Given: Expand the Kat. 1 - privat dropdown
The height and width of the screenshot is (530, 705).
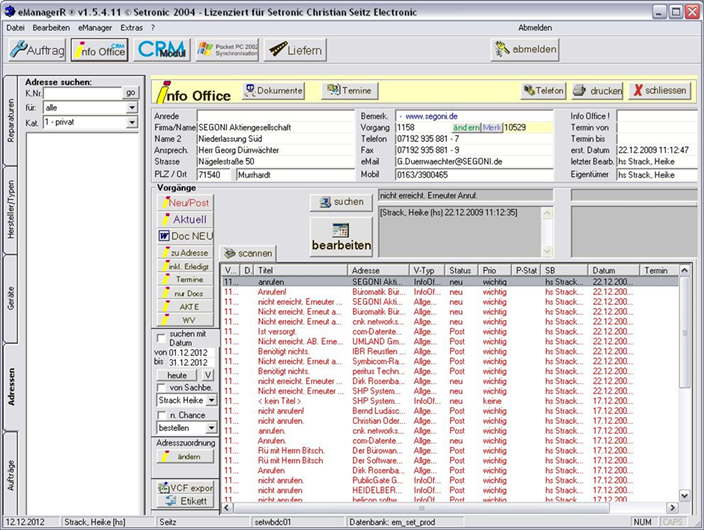Looking at the screenshot, I should [x=132, y=122].
